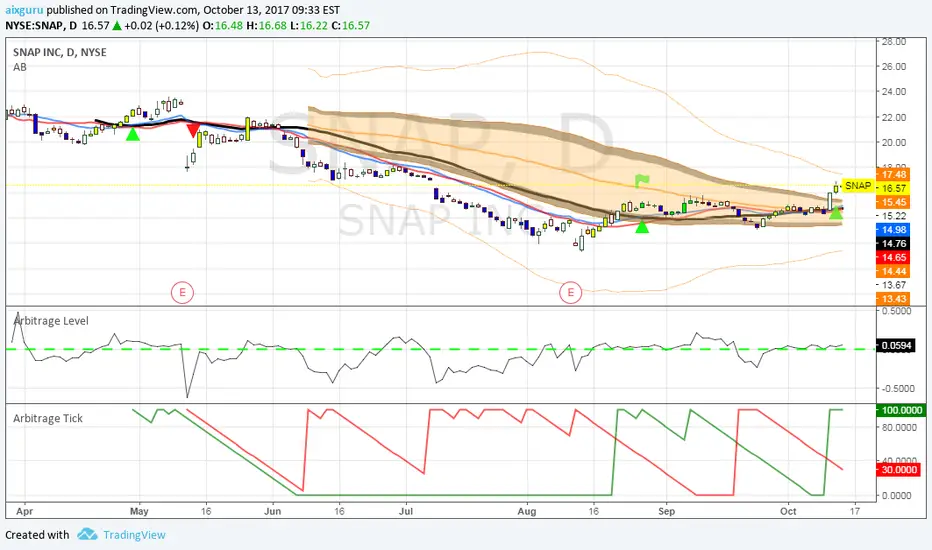
Task: Open the aixguru publisher profile link
Action: (x=24, y=10)
